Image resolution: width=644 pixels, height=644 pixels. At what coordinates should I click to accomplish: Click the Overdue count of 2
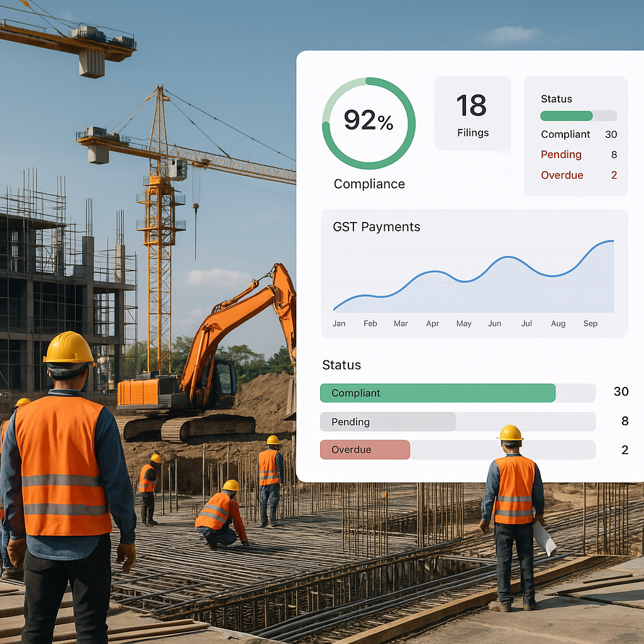[614, 175]
